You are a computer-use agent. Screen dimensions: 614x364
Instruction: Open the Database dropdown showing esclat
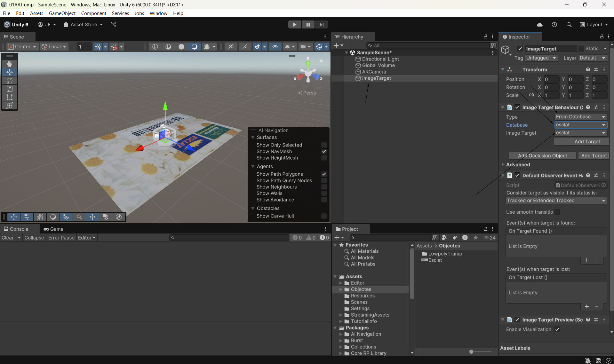580,125
